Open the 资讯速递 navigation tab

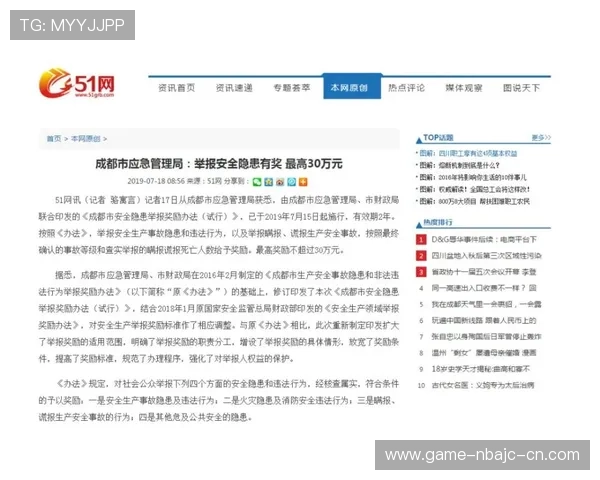234,88
